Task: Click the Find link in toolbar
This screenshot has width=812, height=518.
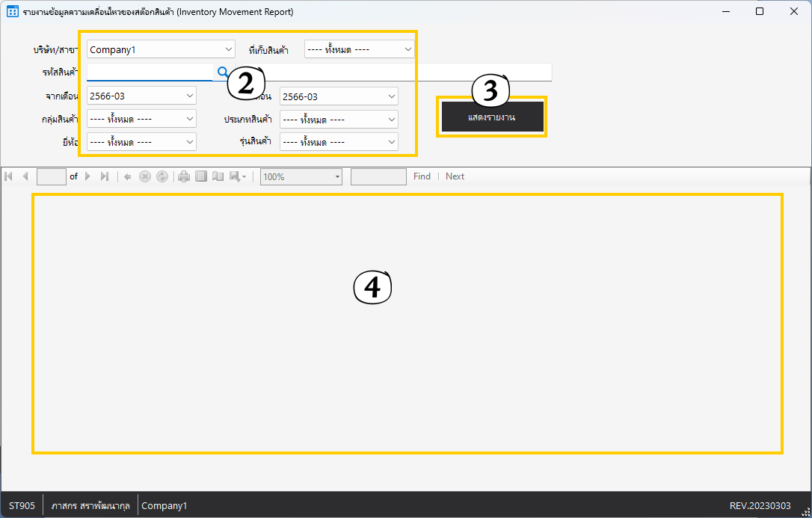Action: [x=422, y=176]
